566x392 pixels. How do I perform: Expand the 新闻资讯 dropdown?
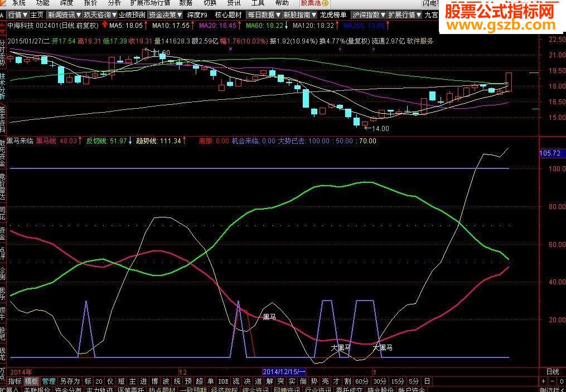click(x=64, y=15)
